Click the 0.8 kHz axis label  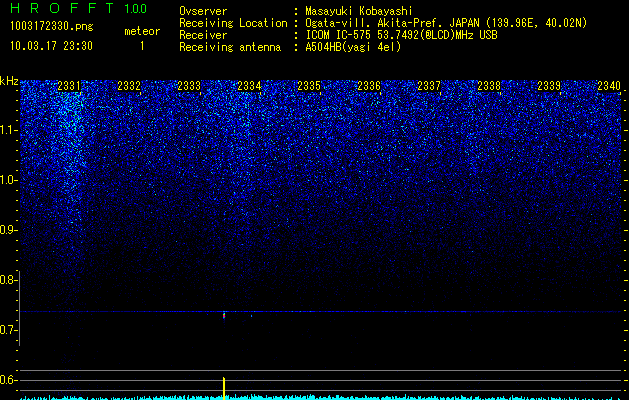tap(8, 280)
